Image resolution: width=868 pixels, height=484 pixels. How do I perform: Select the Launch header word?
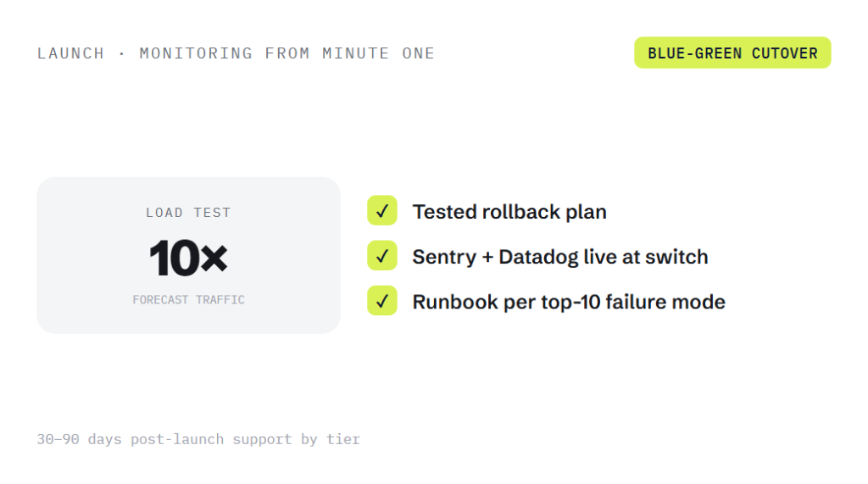[70, 53]
